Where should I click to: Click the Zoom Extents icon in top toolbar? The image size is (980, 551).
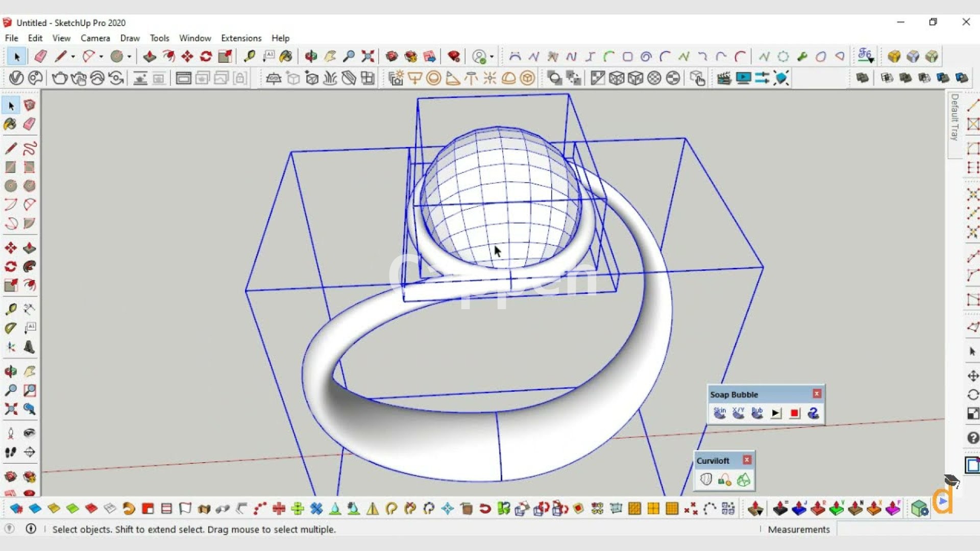(x=367, y=56)
